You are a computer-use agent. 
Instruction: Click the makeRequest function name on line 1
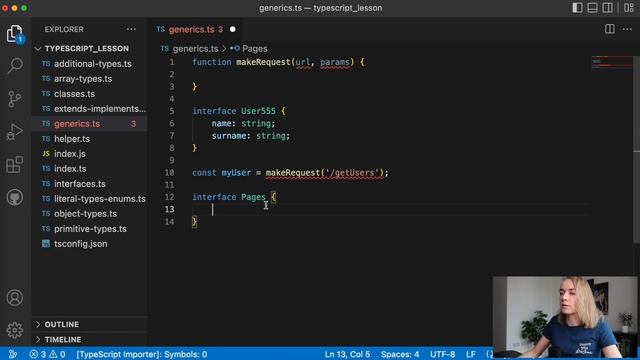pos(263,62)
